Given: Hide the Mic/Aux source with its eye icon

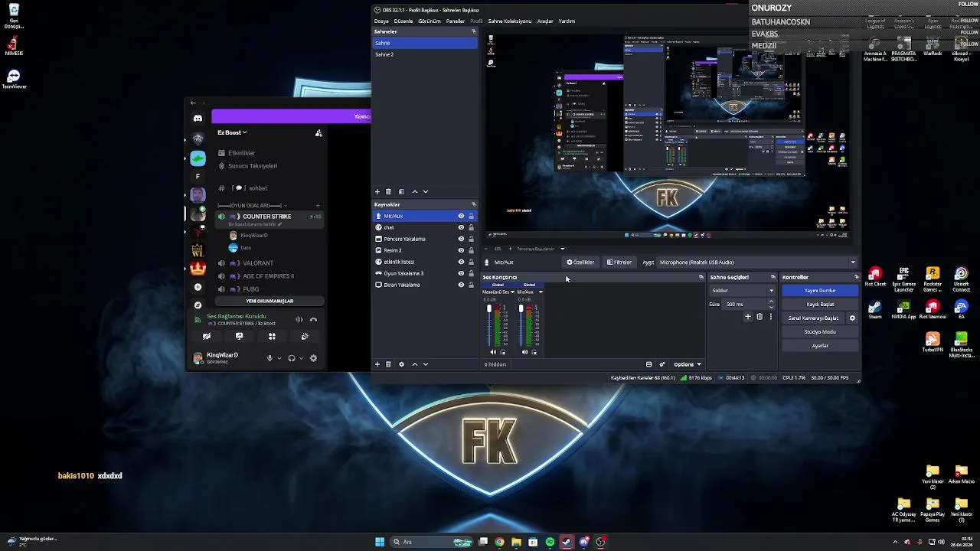Looking at the screenshot, I should (461, 216).
